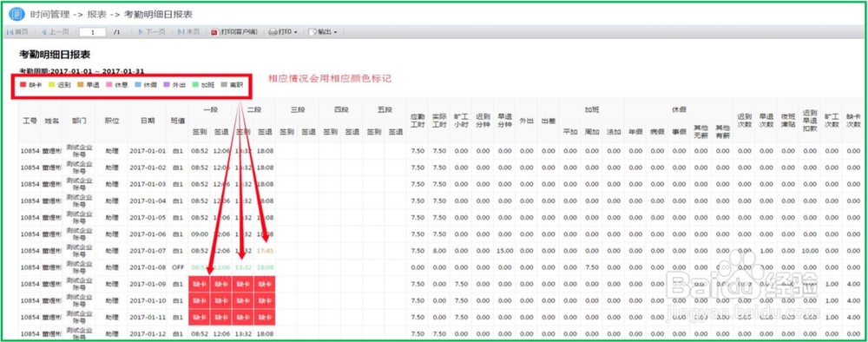Click the 8.00 actual hours cell
868x342 pixels.
pyautogui.click(x=439, y=251)
